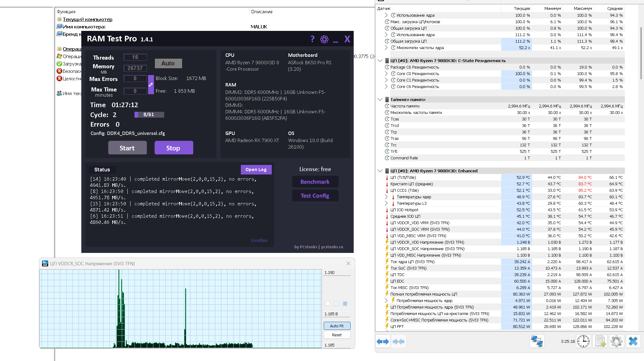Image resolution: width=644 pixels, height=361 pixels.
Task: Open HWiNFO sensor settings gear icon
Action: tap(616, 342)
